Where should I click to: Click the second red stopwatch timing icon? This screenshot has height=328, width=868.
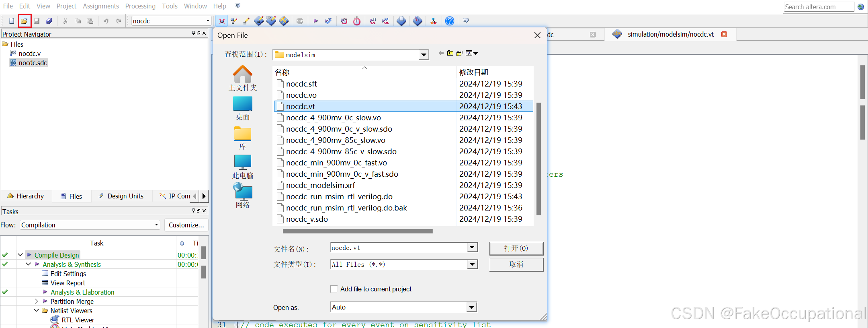click(x=357, y=21)
